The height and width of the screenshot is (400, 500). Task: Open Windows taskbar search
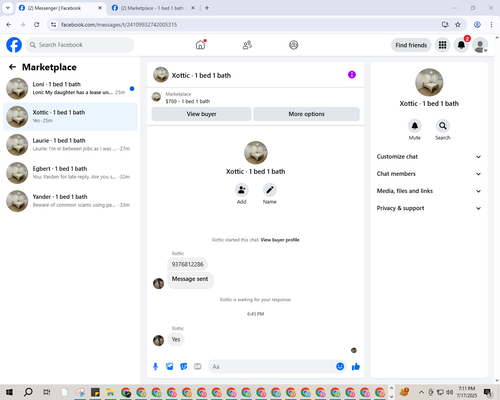tap(28, 392)
